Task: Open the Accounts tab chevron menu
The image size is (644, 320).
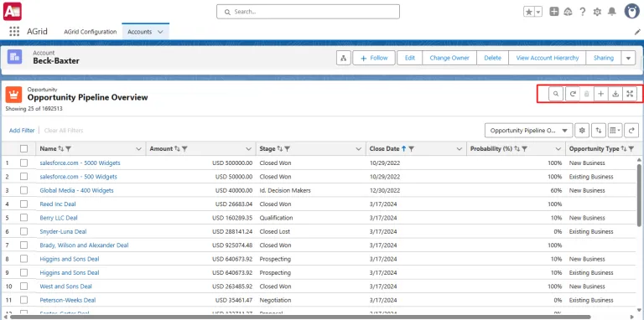Action: pyautogui.click(x=160, y=32)
